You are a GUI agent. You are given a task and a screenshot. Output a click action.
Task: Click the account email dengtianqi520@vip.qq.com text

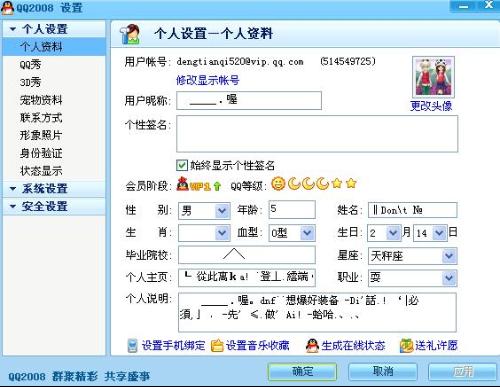[x=240, y=62]
